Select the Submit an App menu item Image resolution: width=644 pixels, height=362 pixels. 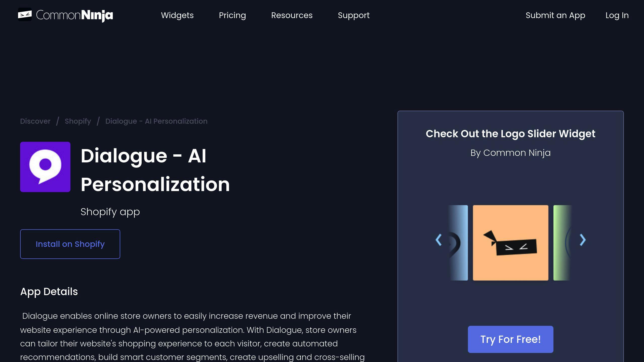555,16
